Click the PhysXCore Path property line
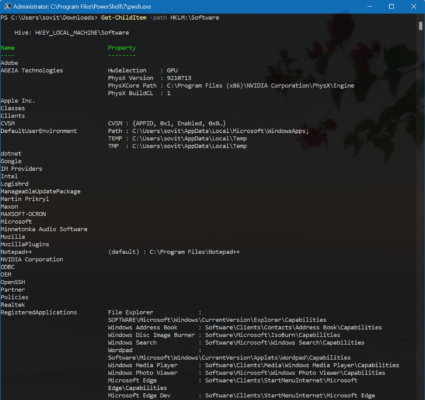This screenshot has width=425, height=400. coord(231,86)
